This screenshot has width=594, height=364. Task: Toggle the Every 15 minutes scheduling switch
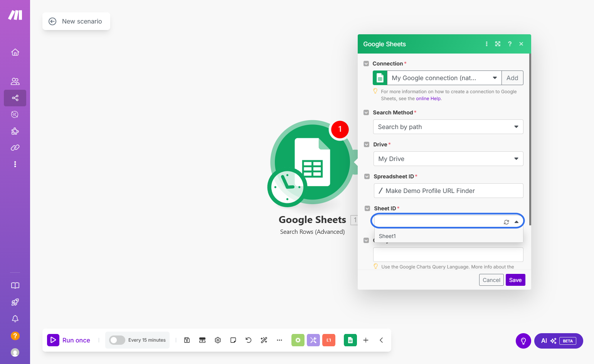(x=117, y=340)
